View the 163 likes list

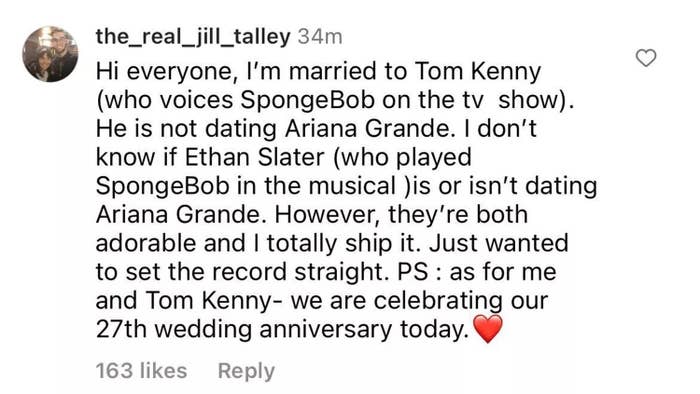142,371
